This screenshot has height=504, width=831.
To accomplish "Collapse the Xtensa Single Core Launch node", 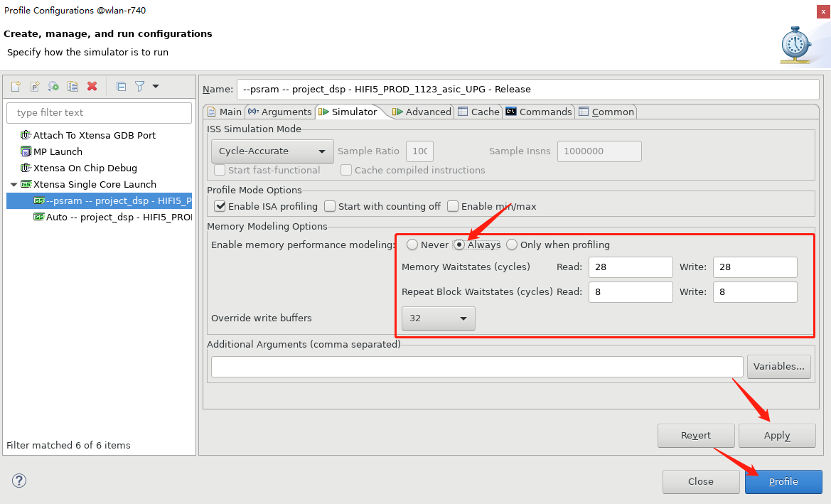I will pos(14,185).
